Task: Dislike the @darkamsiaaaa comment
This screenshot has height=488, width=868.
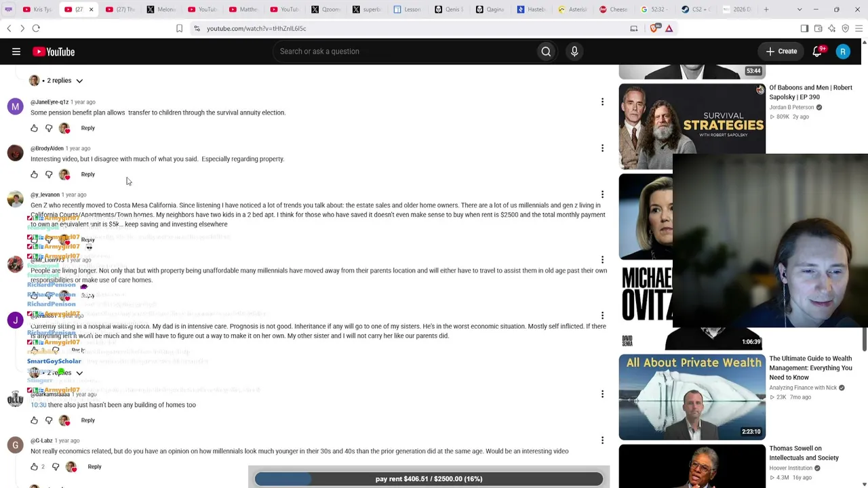Action: [49, 420]
